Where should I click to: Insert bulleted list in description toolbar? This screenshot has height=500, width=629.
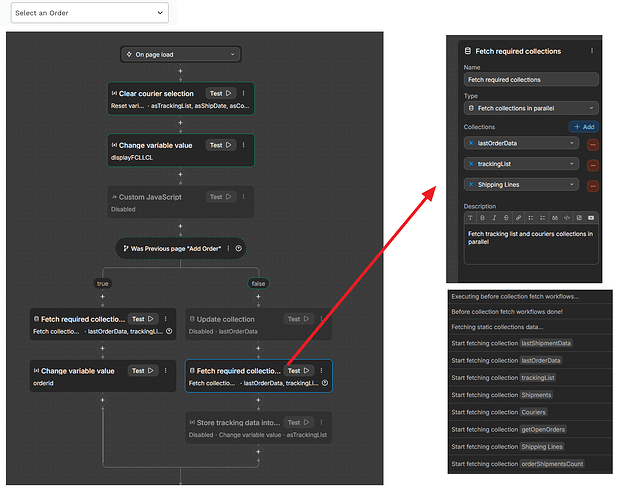pyautogui.click(x=531, y=218)
